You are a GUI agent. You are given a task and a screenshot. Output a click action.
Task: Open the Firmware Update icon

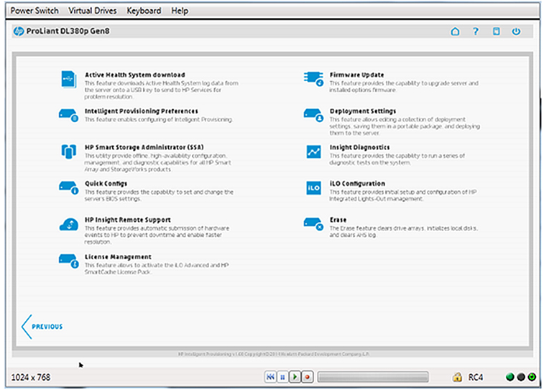pyautogui.click(x=313, y=79)
